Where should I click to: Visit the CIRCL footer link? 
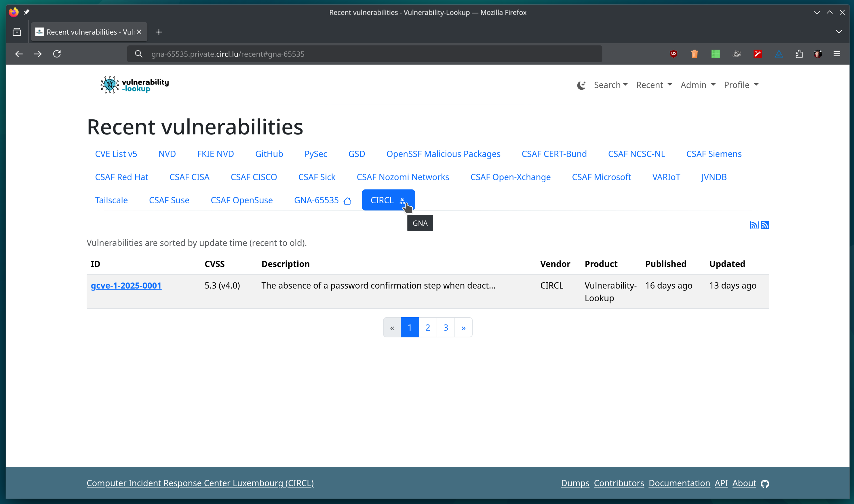pos(200,483)
